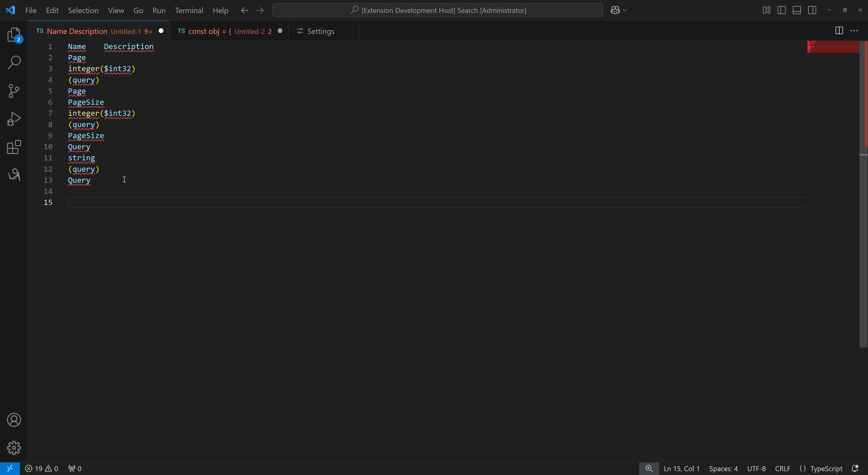Screen dimensions: 868x475
Task: Toggle the bottom panel visibility
Action: [797, 10]
